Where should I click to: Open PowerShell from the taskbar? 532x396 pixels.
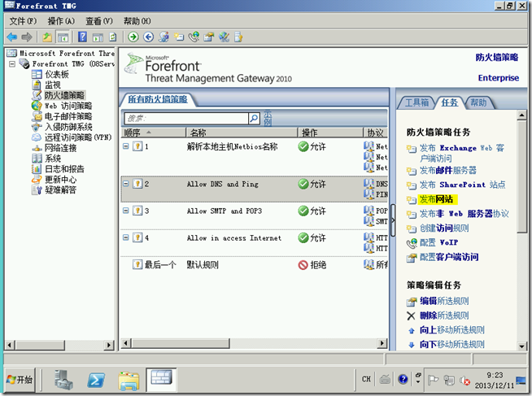96,380
